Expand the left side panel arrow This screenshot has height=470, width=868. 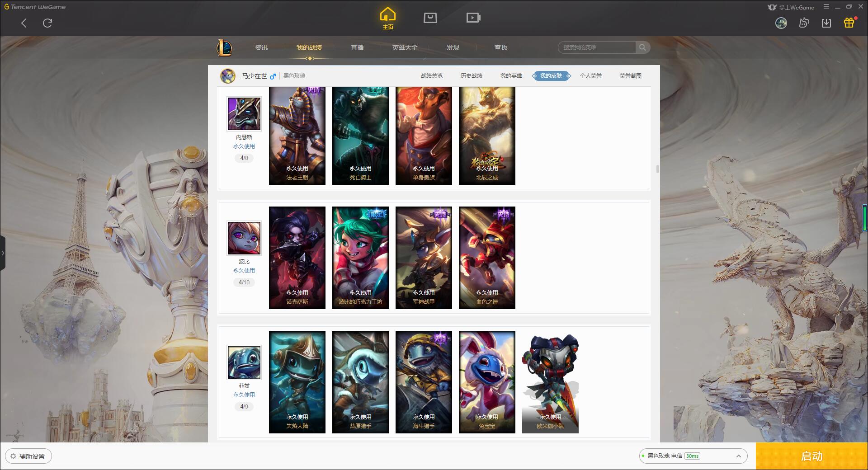pyautogui.click(x=3, y=253)
